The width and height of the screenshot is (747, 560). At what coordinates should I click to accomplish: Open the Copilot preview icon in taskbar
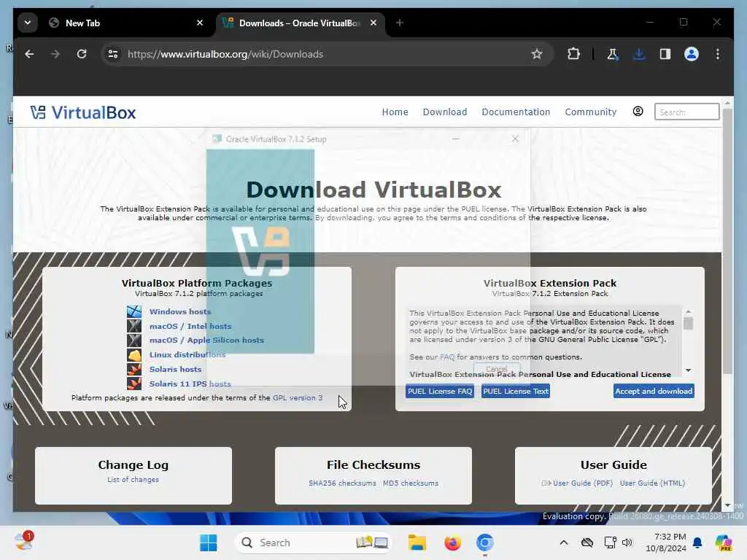723,542
